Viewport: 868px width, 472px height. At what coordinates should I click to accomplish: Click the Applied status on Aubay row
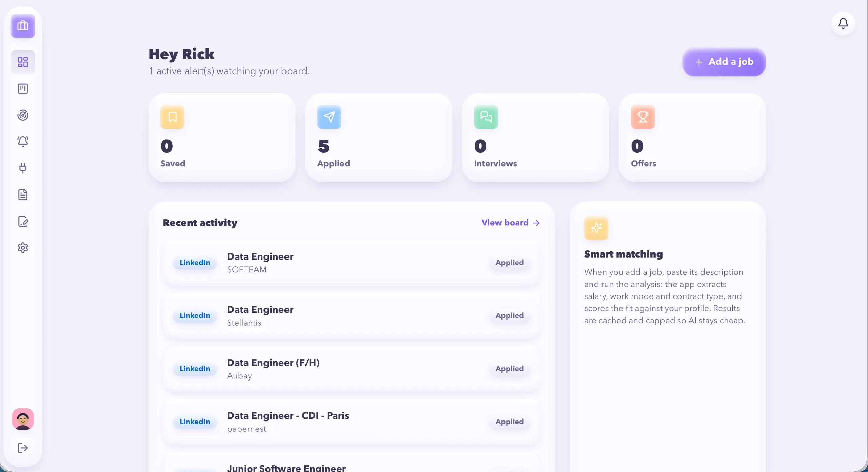(x=509, y=369)
